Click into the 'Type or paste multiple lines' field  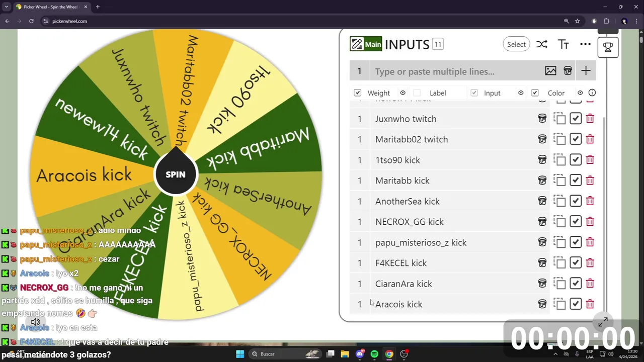pyautogui.click(x=455, y=71)
